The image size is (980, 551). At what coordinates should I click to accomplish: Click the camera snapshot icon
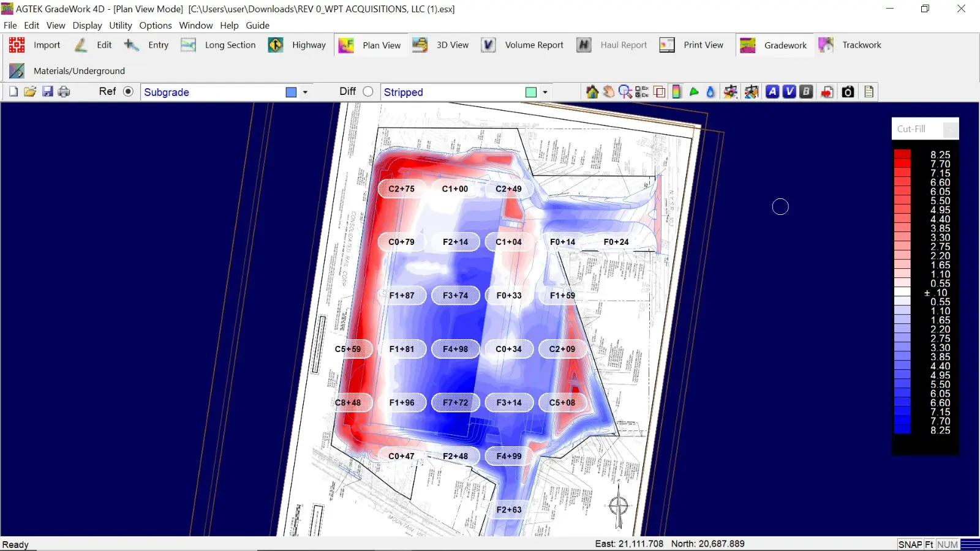(848, 92)
